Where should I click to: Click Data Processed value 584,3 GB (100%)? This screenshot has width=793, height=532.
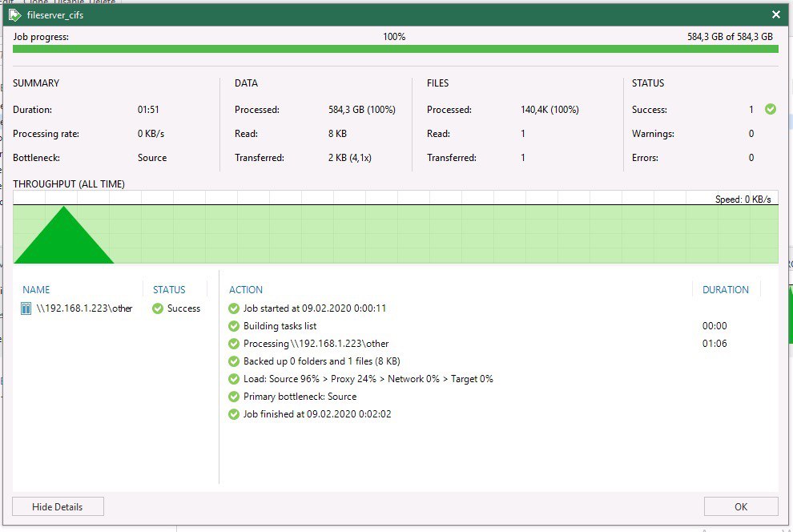362,110
